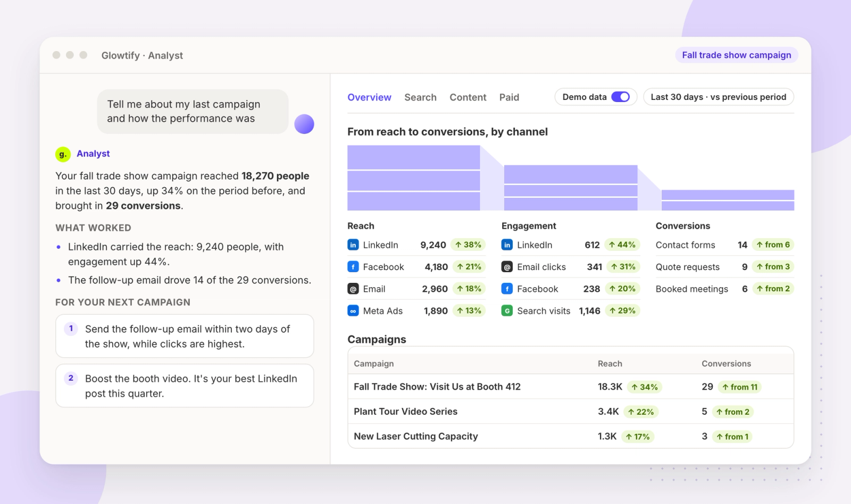
Task: Open the Plant Tour Video Series campaign row
Action: point(571,411)
